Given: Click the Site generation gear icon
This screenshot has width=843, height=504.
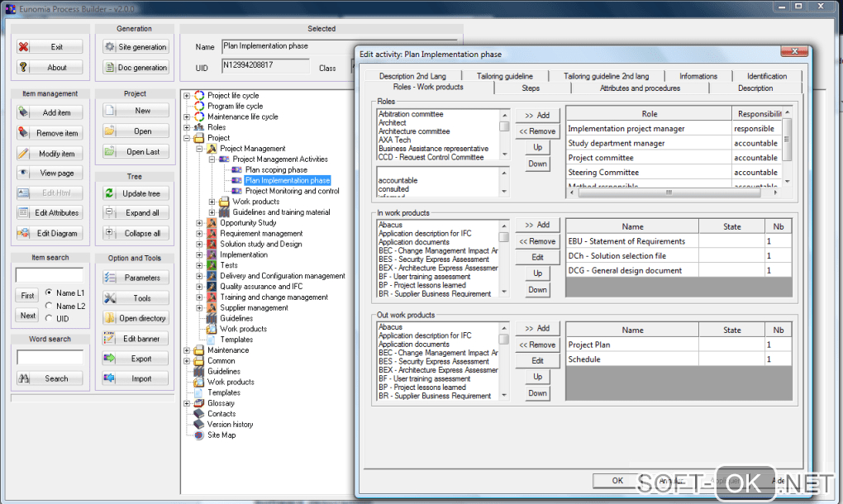Looking at the screenshot, I should [x=110, y=47].
